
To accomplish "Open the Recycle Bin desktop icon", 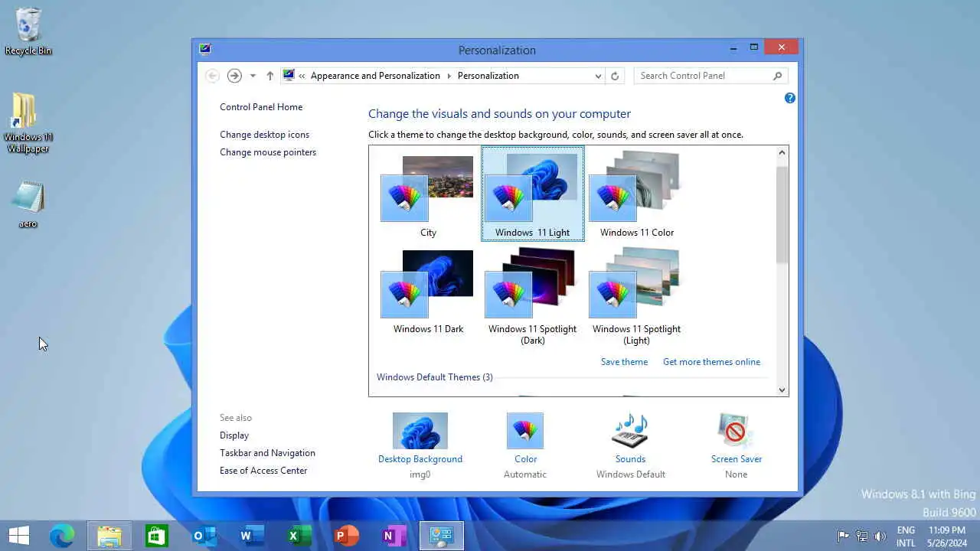I will (x=28, y=31).
